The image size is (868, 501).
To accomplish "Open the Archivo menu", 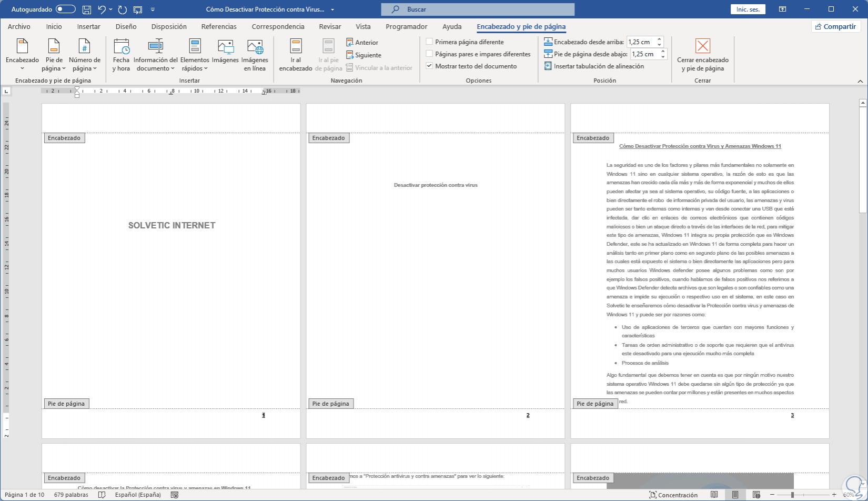I will click(19, 26).
